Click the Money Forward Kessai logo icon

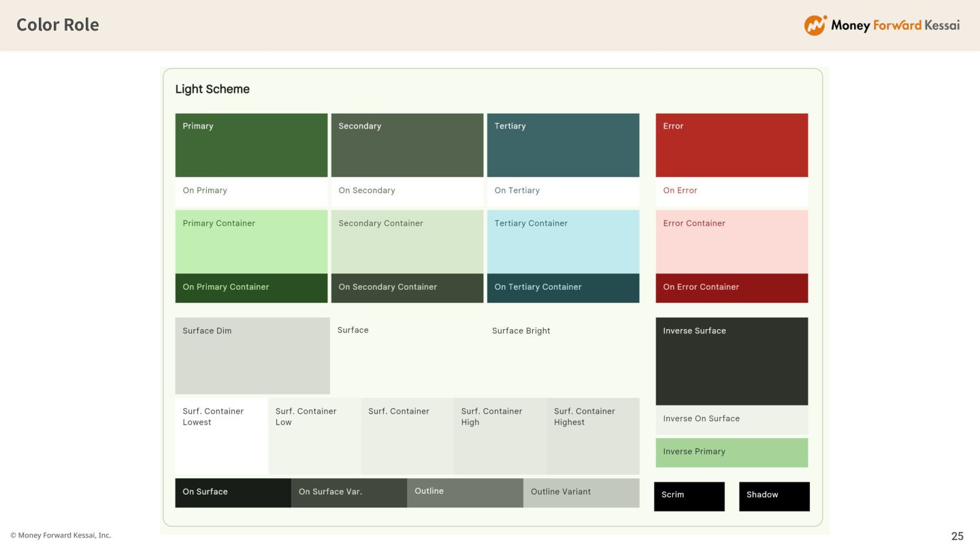[815, 25]
